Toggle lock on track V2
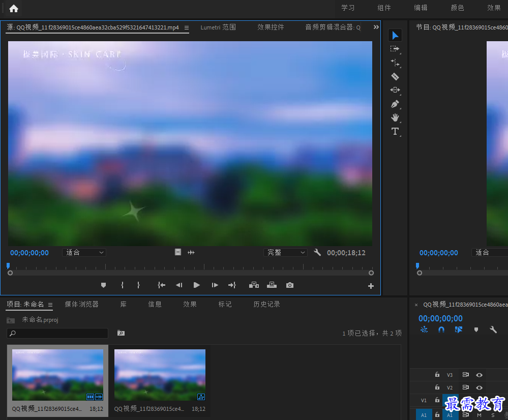This screenshot has height=420, width=508. click(437, 387)
